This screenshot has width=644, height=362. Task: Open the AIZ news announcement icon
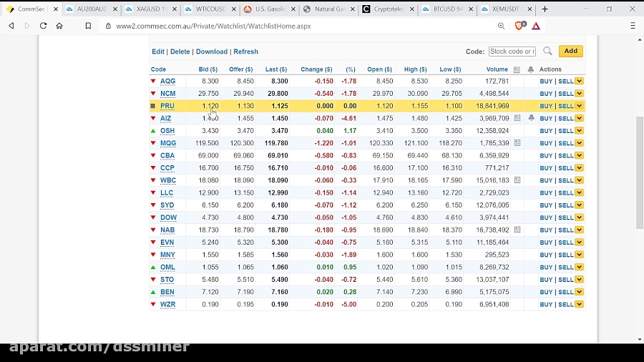(517, 118)
